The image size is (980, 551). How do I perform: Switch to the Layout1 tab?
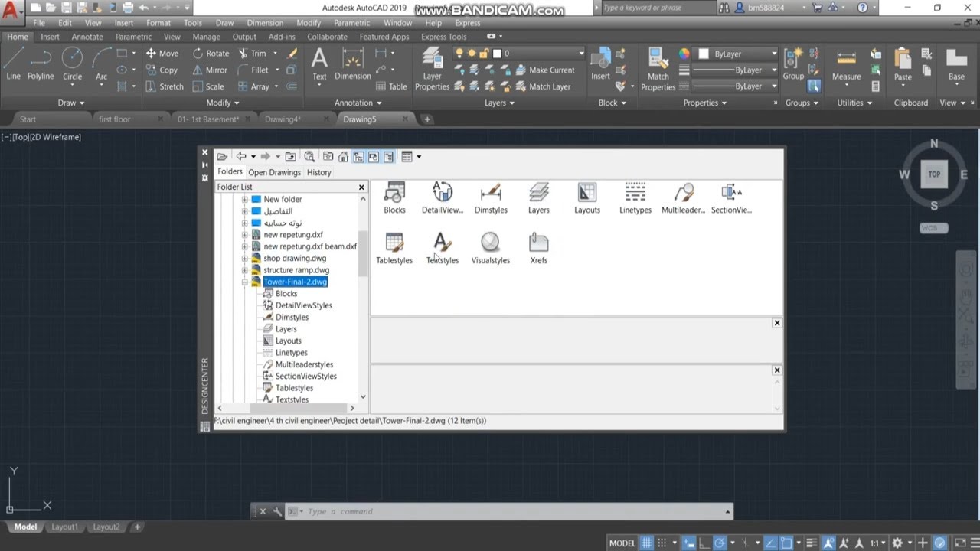[64, 527]
